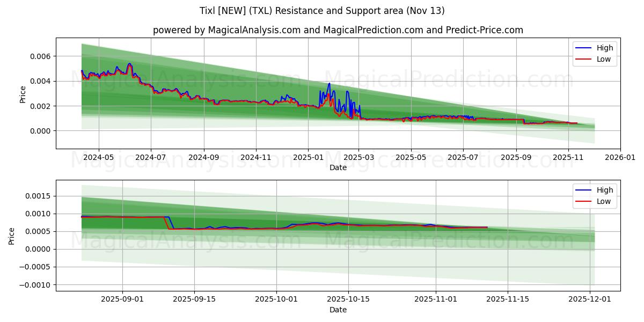The height and width of the screenshot is (322, 644).
Task: Click the blue High line sample in top legend
Action: (x=583, y=48)
